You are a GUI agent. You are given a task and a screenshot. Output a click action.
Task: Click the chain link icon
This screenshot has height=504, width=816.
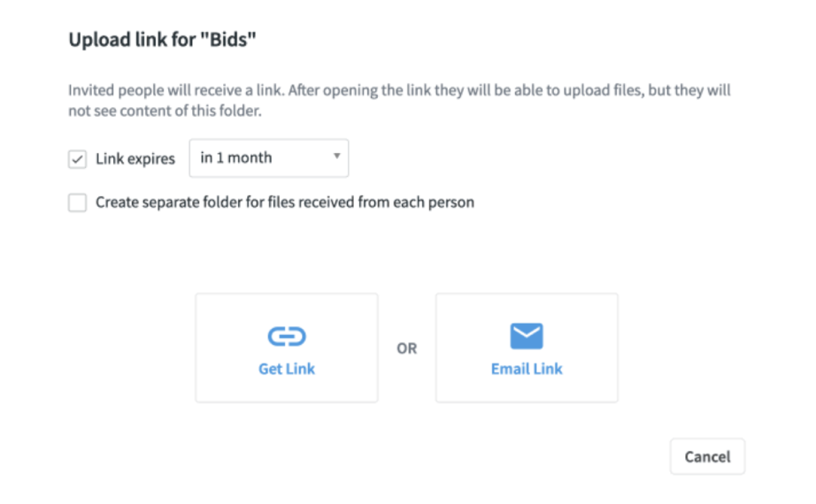click(x=286, y=336)
